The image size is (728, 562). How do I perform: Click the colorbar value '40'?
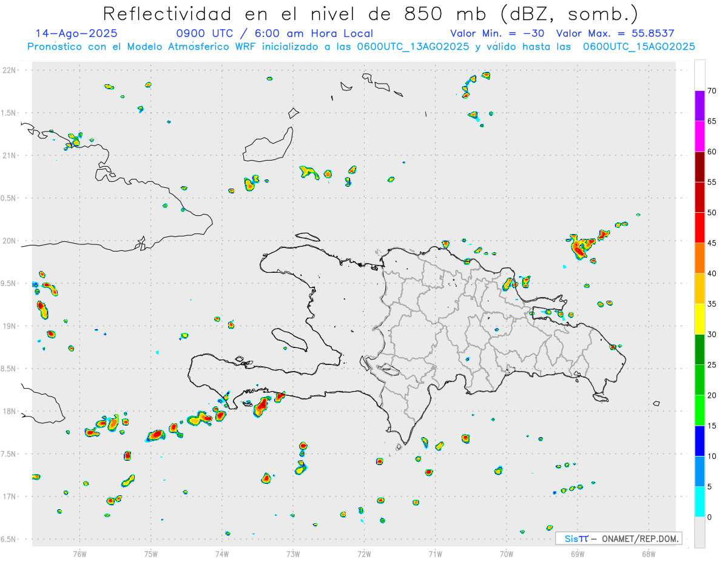point(712,273)
